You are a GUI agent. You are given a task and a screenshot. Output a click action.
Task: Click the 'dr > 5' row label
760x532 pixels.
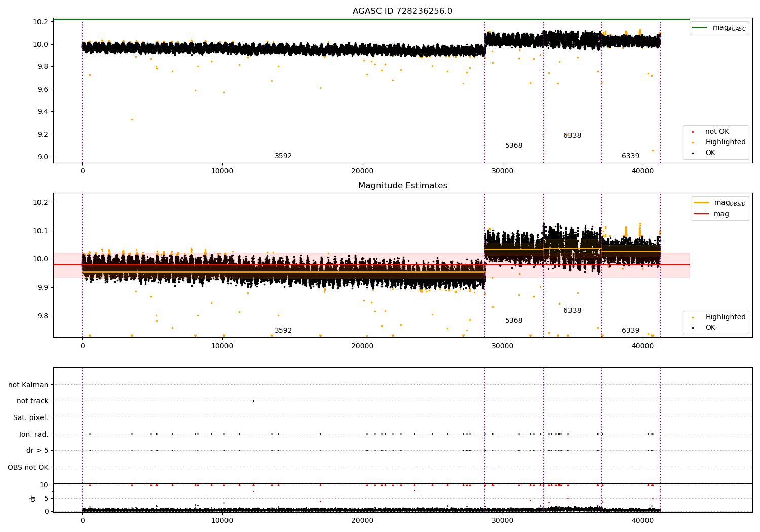(x=37, y=451)
